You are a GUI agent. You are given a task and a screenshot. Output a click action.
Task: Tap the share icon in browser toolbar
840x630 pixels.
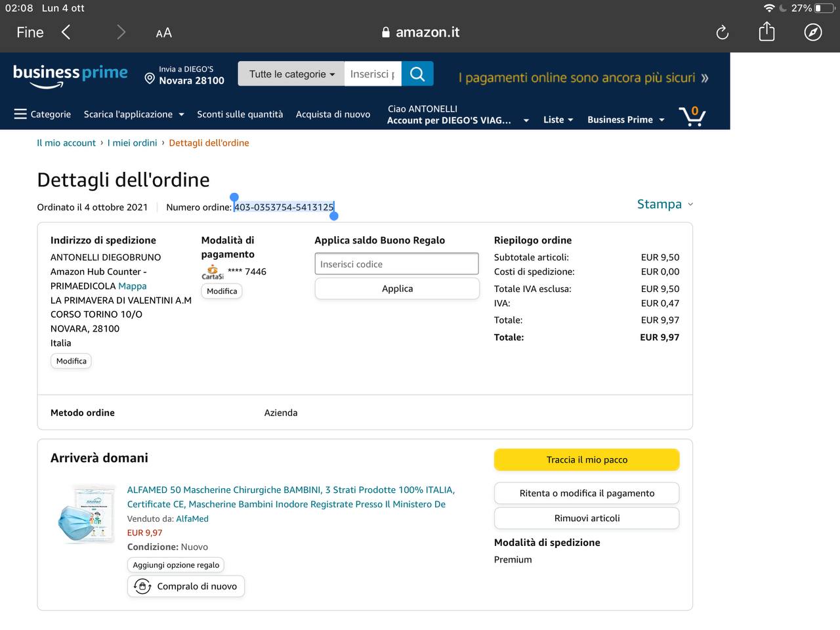point(766,31)
